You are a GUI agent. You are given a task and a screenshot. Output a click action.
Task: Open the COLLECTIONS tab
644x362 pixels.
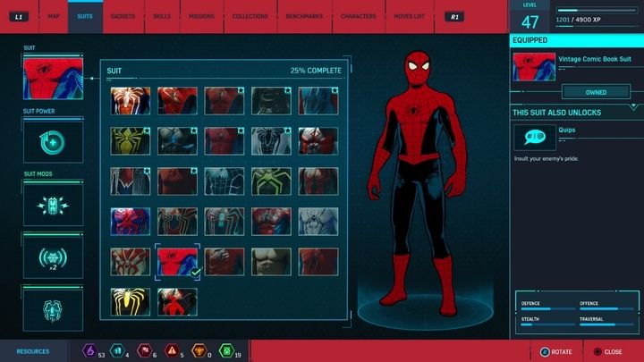click(x=250, y=16)
